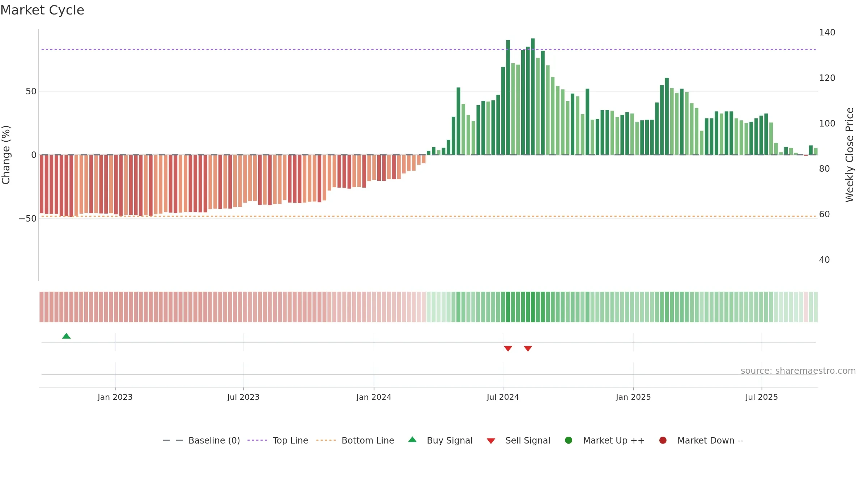Toggle Top Line legend entry

tap(278, 440)
